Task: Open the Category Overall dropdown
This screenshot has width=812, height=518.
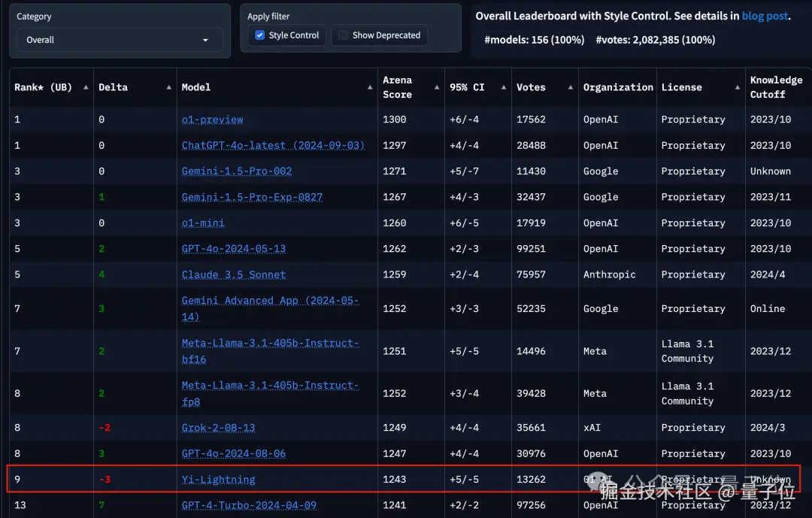Action: click(120, 40)
